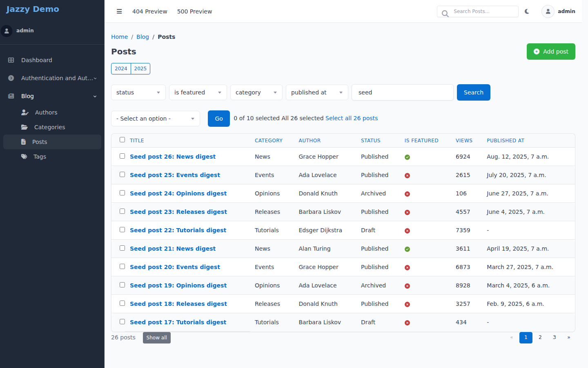Open the 404 Preview menu item
This screenshot has width=588, height=368.
149,11
